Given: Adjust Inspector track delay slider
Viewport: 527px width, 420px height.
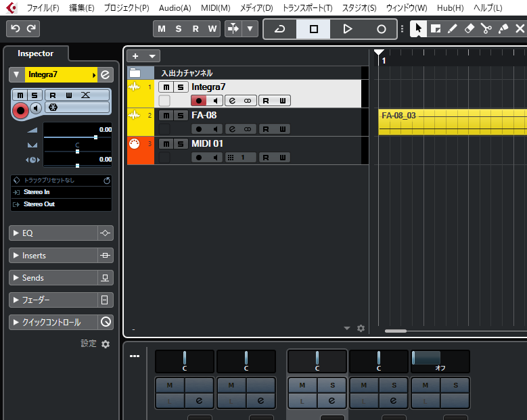Looking at the screenshot, I should click(77, 166).
